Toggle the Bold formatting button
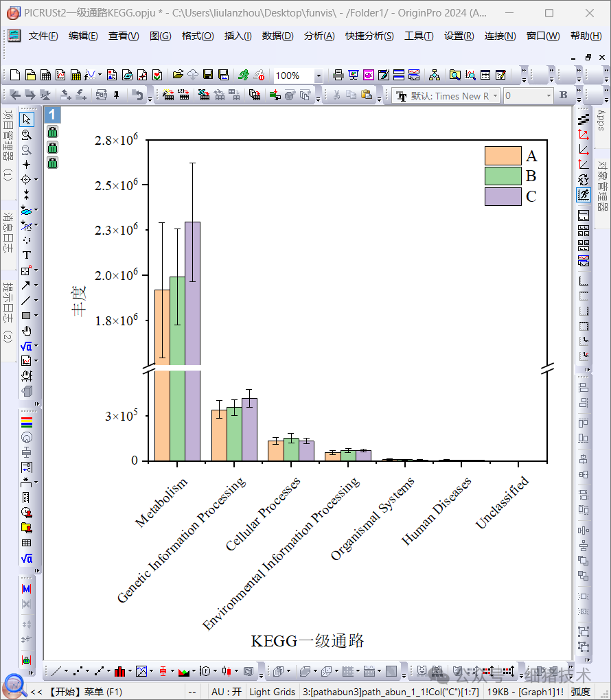 (564, 95)
